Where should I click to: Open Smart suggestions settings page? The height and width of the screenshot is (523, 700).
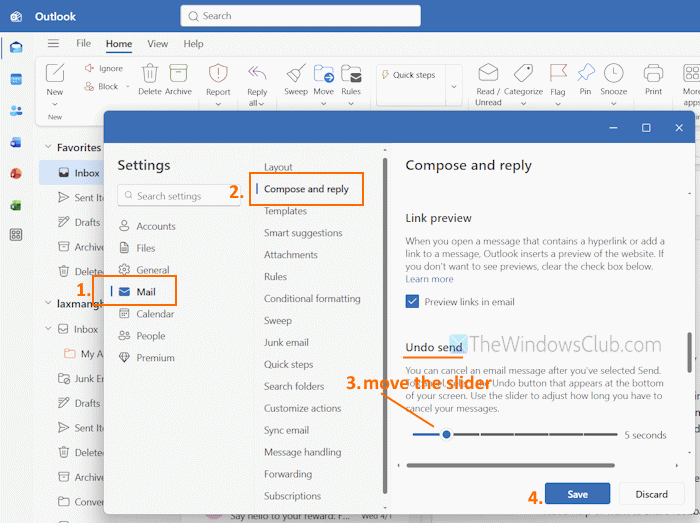click(303, 233)
